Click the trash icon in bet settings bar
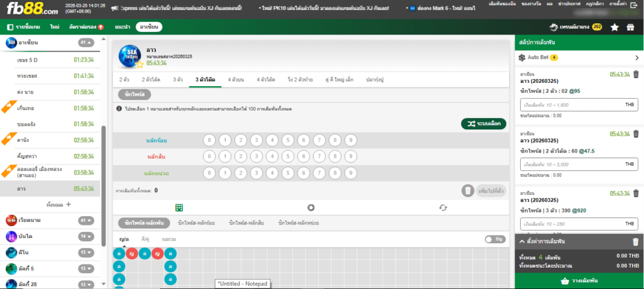The image size is (644, 289). 635,242
